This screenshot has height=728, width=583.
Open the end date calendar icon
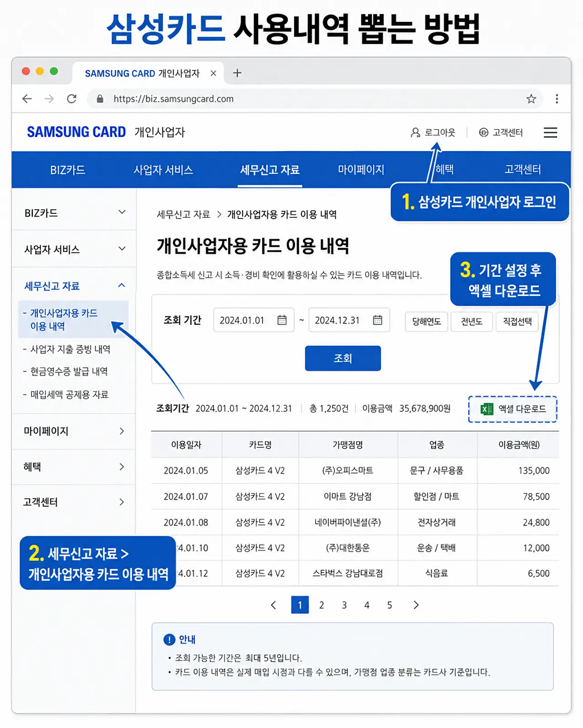378,320
